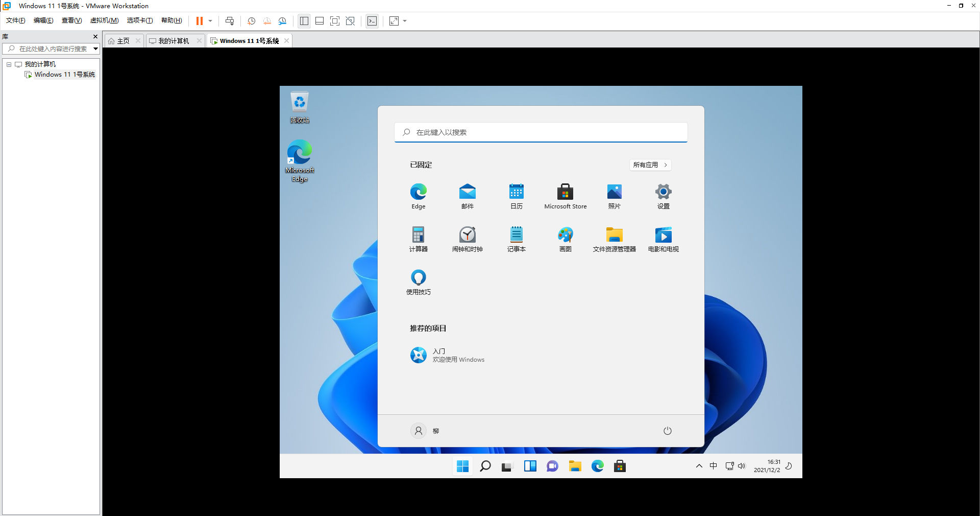Open the pinned 计算器 app
This screenshot has width=980, height=516.
419,239
